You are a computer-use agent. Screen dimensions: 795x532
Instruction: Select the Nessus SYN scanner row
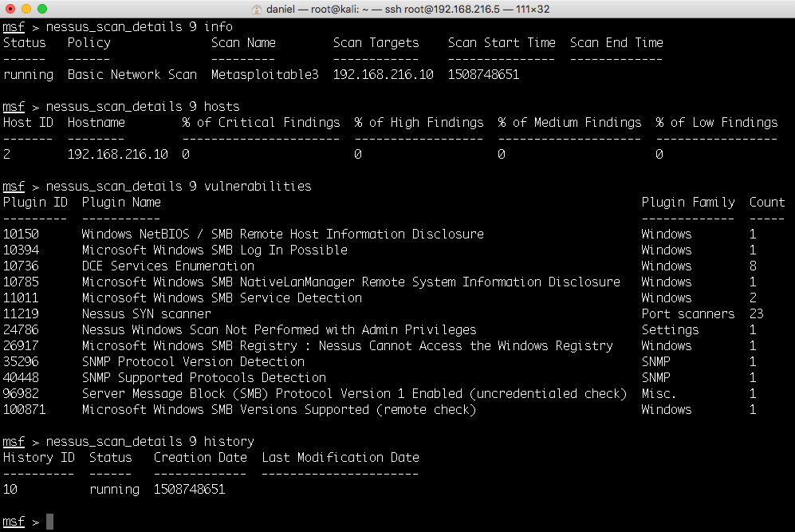coord(146,314)
